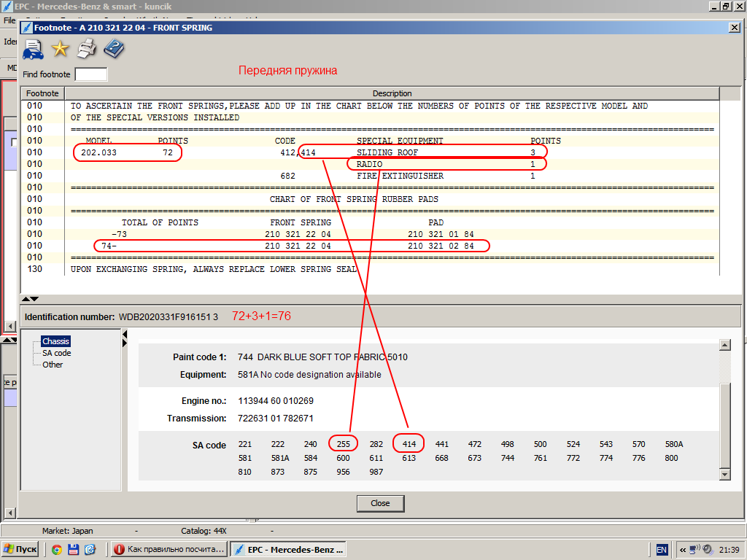The height and width of the screenshot is (560, 747).
Task: Click SA code 580A in the data card
Action: click(674, 444)
